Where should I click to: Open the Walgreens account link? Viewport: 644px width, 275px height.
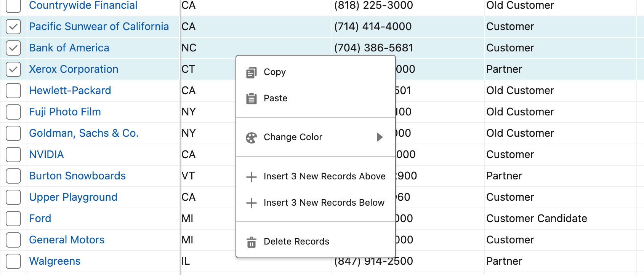click(x=55, y=261)
